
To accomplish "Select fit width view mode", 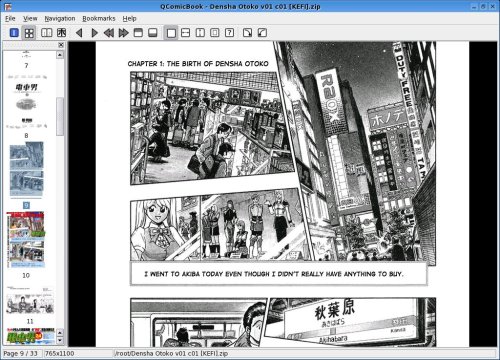I will (185, 33).
